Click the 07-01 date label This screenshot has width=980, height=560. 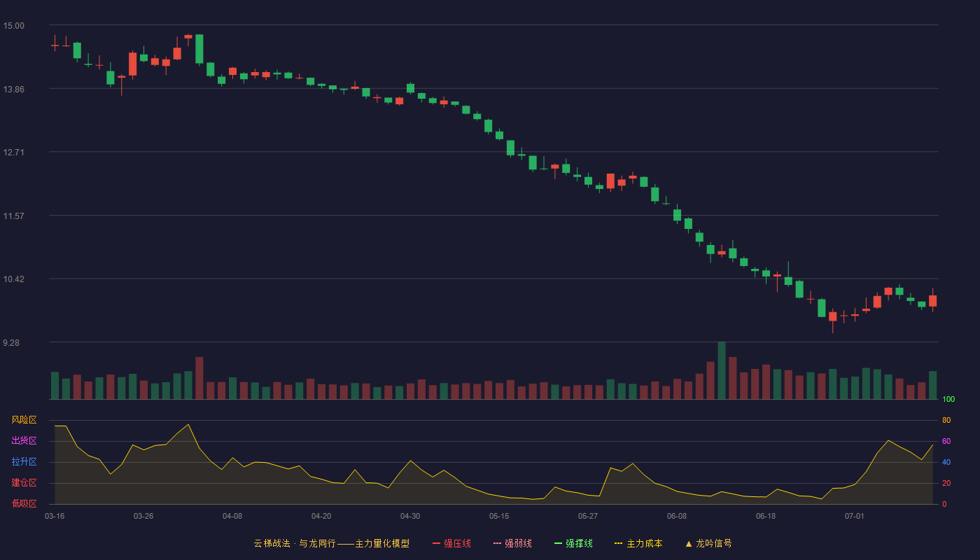tap(855, 516)
